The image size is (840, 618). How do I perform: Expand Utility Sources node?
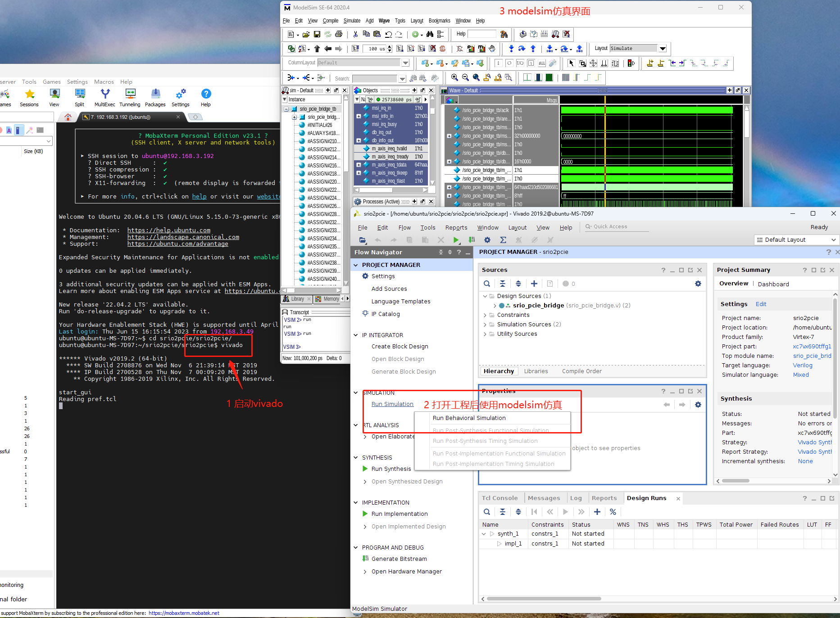[485, 334]
